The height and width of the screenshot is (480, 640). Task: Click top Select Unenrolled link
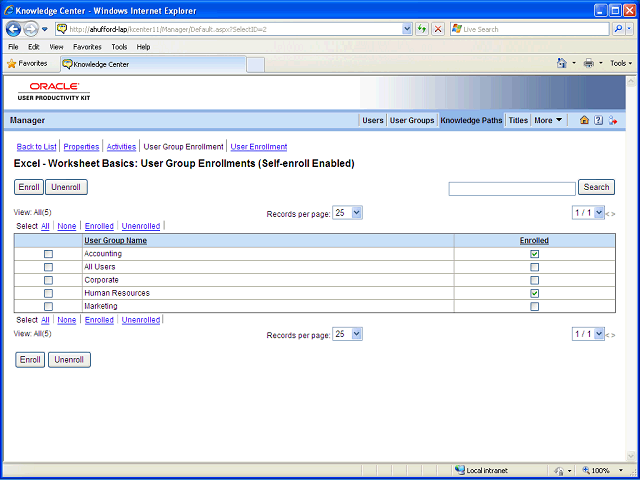(141, 226)
